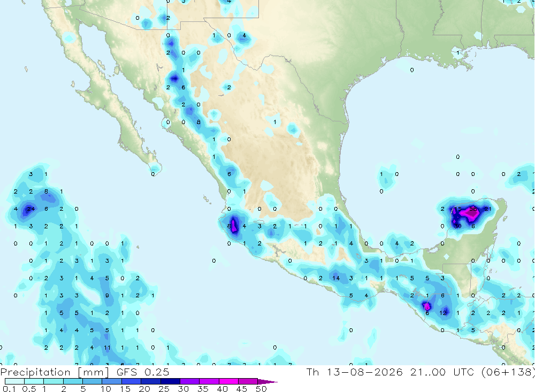Viewport: 535px width, 392px height.
Task: Click the 'GFS 0.25' model label
Action: tap(143, 372)
